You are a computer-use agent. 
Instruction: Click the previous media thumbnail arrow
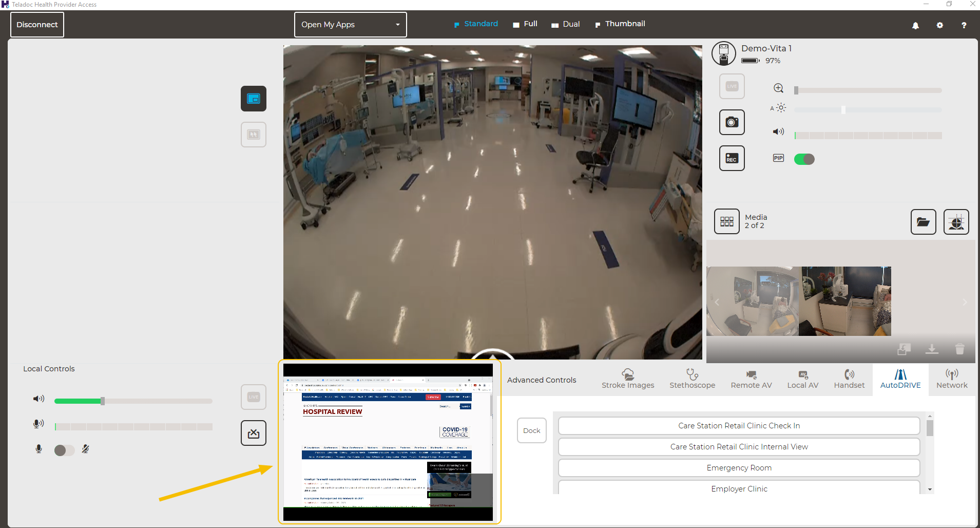(716, 301)
